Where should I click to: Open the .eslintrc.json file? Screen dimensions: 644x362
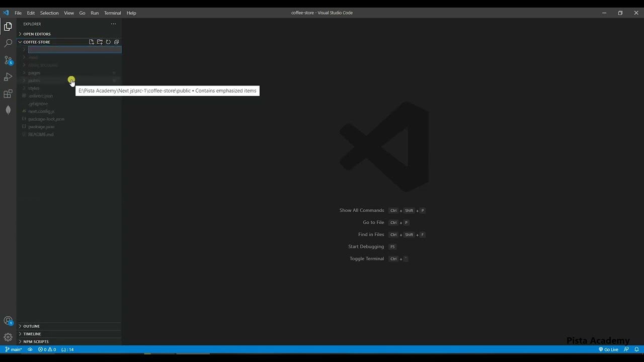coord(69,96)
